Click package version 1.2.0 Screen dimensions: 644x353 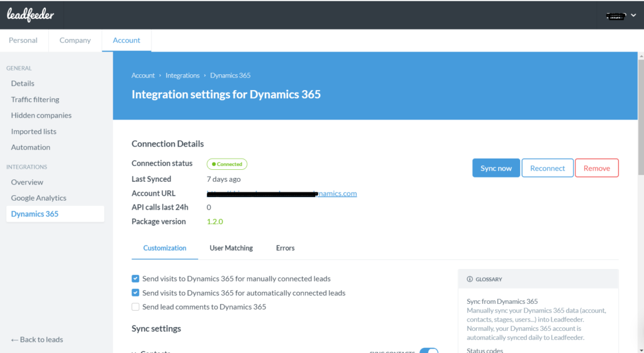pyautogui.click(x=214, y=222)
